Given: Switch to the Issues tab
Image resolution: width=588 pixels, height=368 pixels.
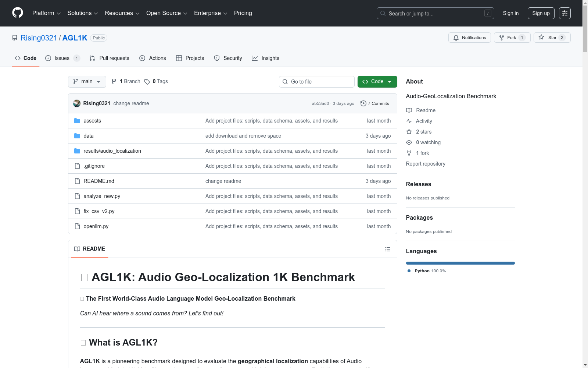Looking at the screenshot, I should coord(62,58).
